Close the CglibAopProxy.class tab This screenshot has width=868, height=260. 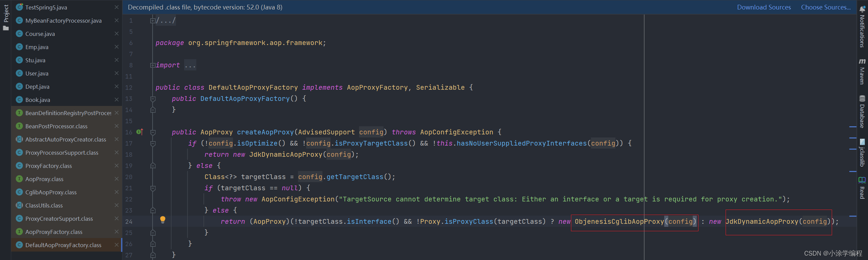click(x=117, y=192)
